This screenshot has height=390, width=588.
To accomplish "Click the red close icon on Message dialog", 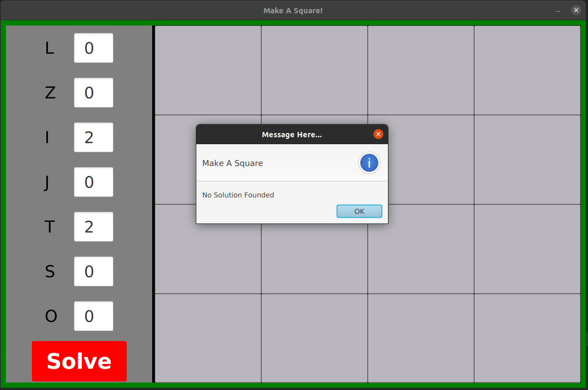I will coord(378,134).
